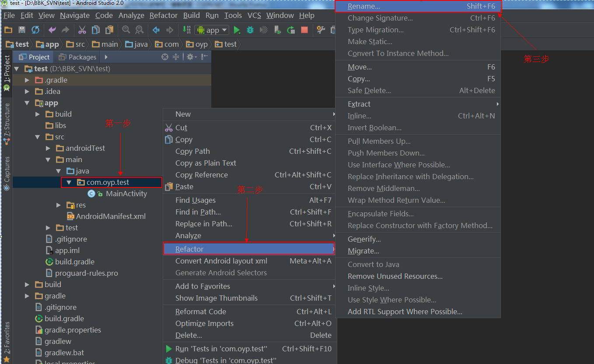Open the Refactor menu in menu bar
Screen dimensions: 594x364
coord(164,15)
